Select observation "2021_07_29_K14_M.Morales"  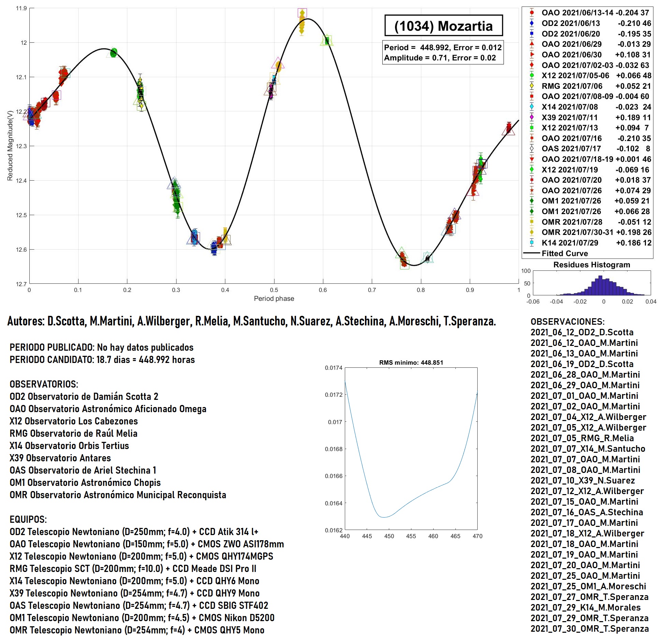(x=586, y=607)
